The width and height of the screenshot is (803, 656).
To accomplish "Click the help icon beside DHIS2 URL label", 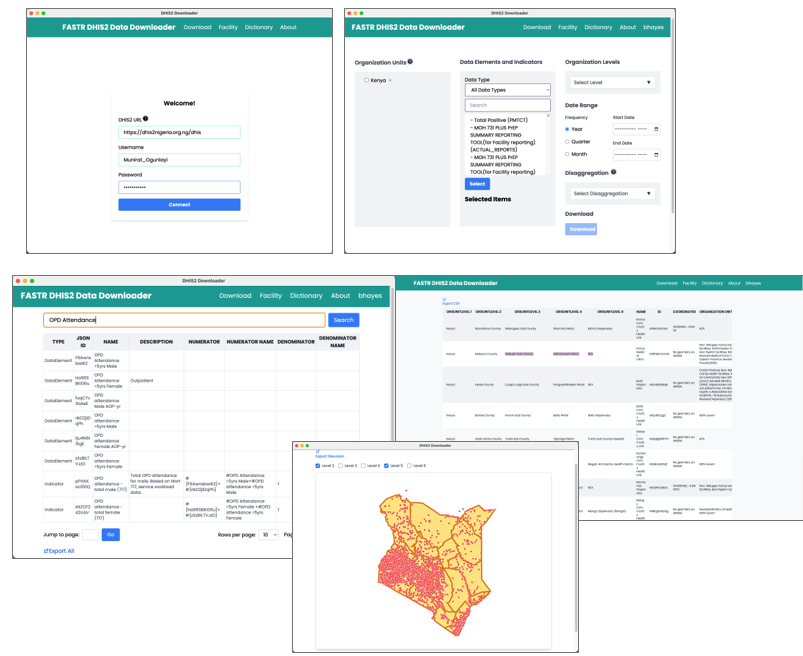I will click(145, 119).
